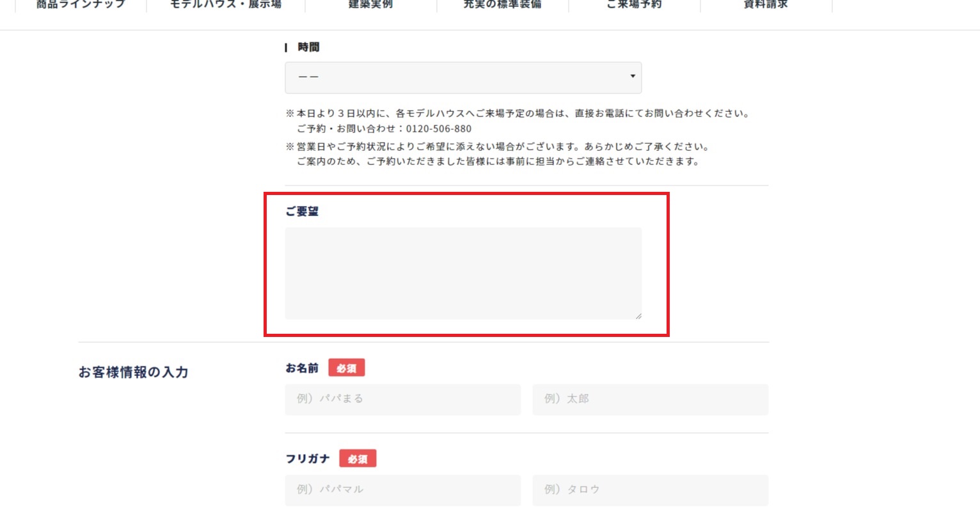Focus the furigana field showing 例）パパマル

coord(402,490)
